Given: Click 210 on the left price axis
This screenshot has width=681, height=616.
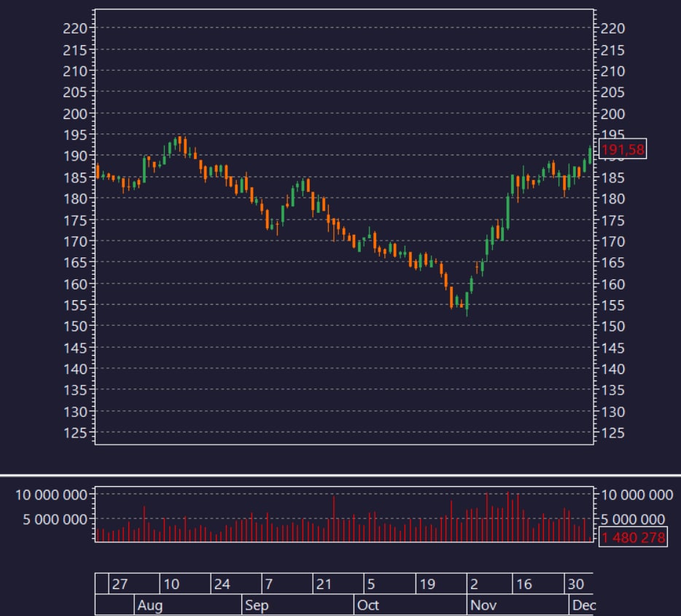Looking at the screenshot, I should [x=75, y=71].
